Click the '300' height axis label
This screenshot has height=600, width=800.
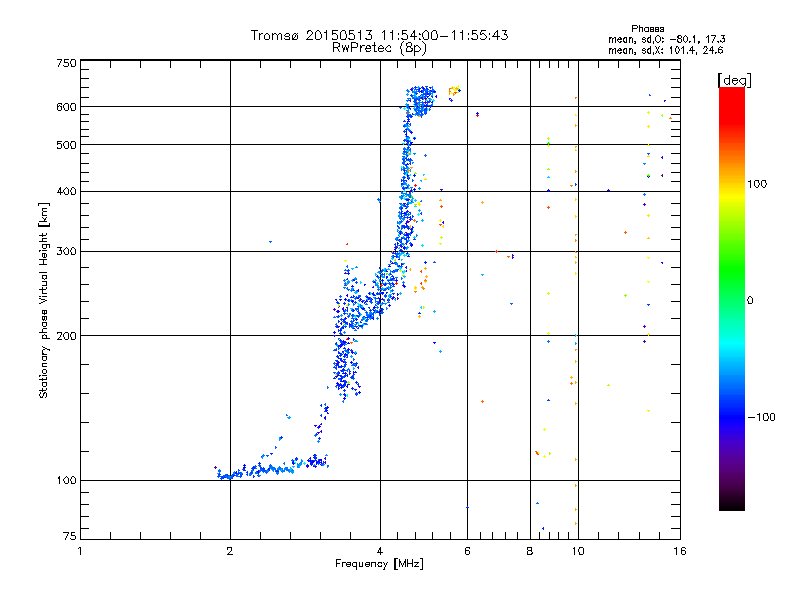66,252
